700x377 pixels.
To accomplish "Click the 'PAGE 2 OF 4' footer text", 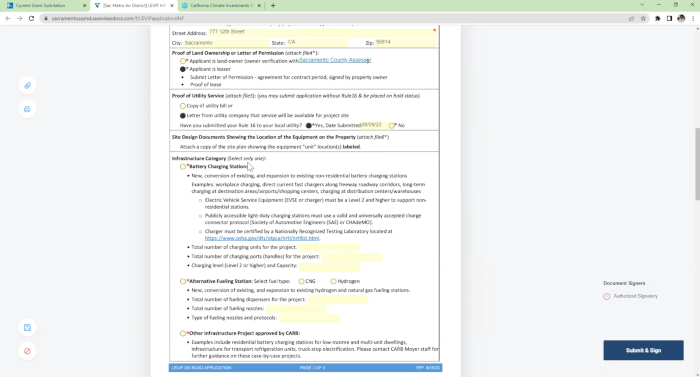I will pyautogui.click(x=312, y=368).
